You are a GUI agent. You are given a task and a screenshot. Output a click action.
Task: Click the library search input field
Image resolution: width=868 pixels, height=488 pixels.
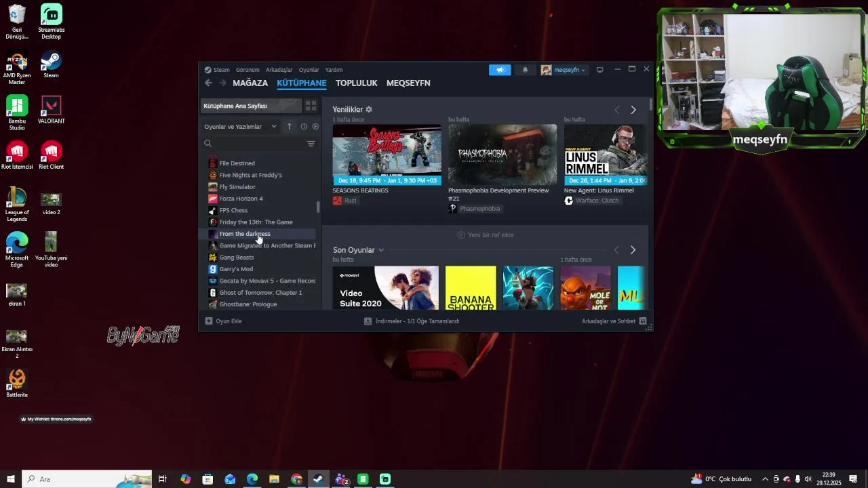tap(259, 144)
